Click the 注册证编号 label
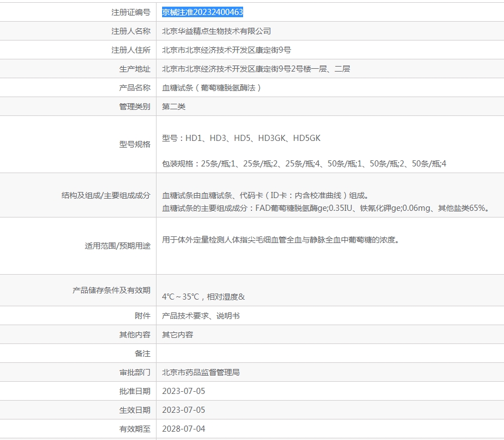The image size is (504, 440). [131, 12]
